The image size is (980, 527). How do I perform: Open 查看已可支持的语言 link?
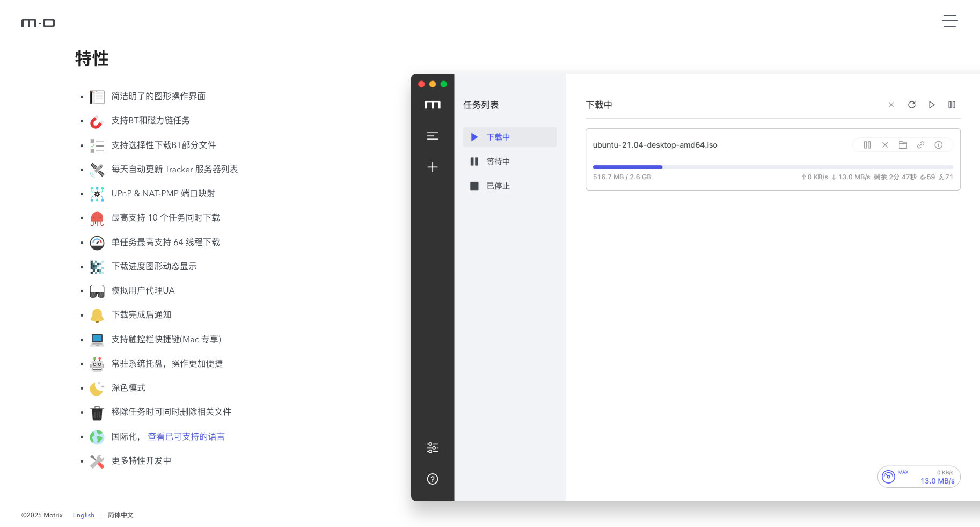point(186,436)
